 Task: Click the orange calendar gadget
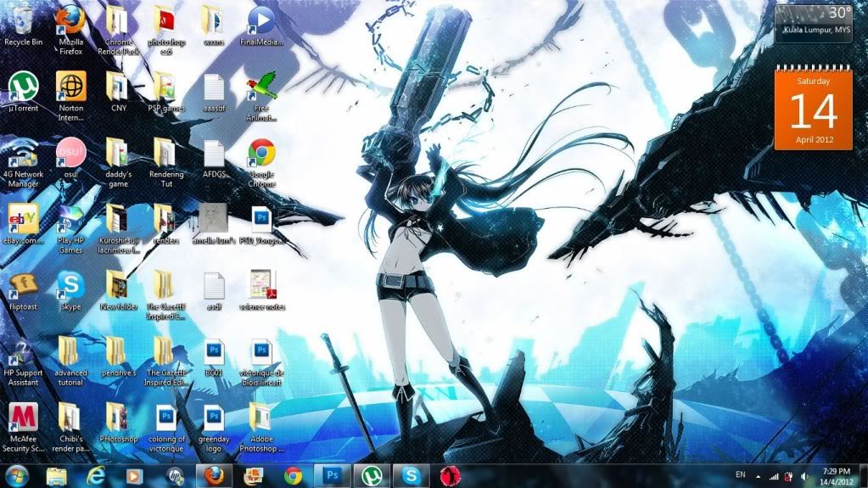[813, 108]
